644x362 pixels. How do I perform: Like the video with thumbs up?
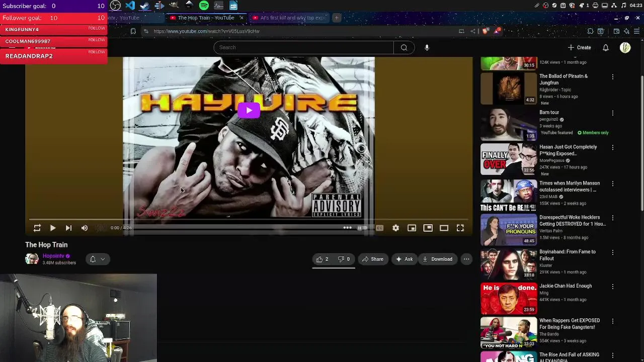pos(322,259)
